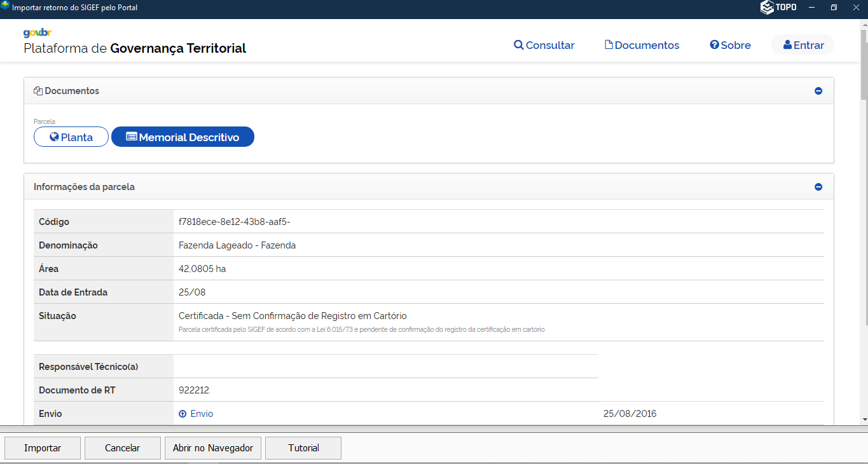Click the Sobre question mark icon

[714, 45]
